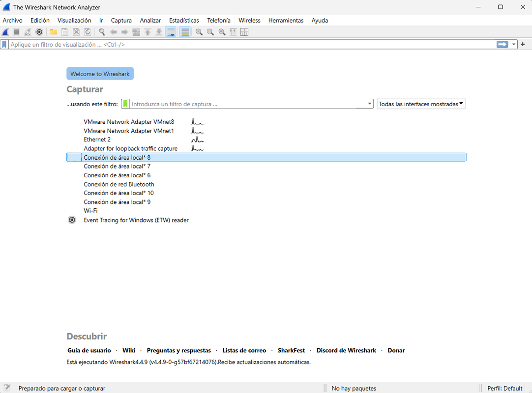
Task: Open the Analizar menu
Action: [x=150, y=20]
